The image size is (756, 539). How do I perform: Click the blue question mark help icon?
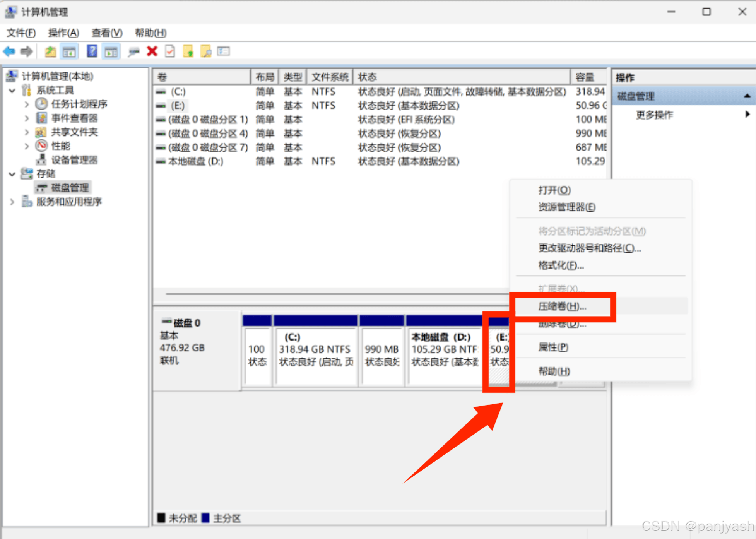[x=92, y=51]
